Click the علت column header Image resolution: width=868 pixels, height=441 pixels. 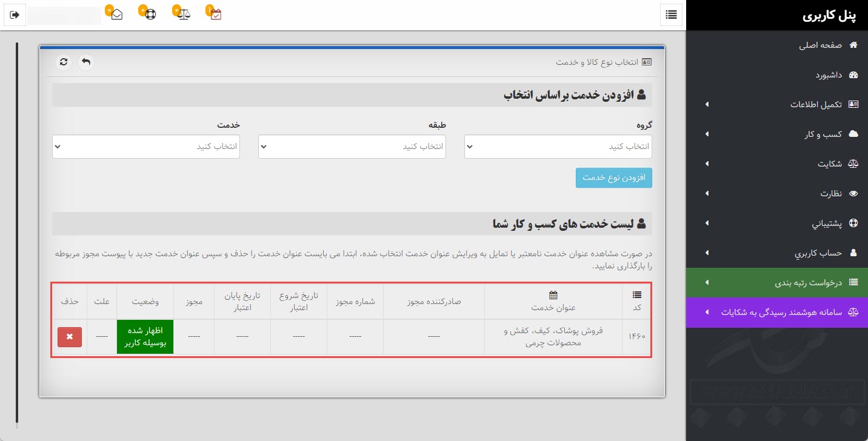102,302
